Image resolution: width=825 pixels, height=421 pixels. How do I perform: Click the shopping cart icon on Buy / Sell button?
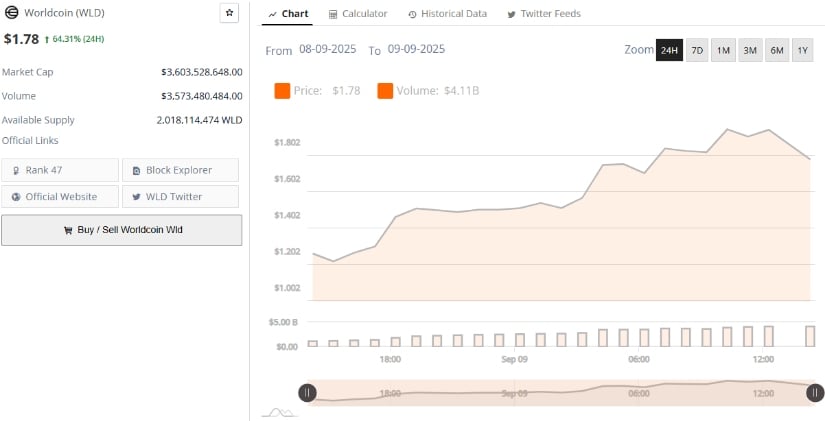pos(68,230)
